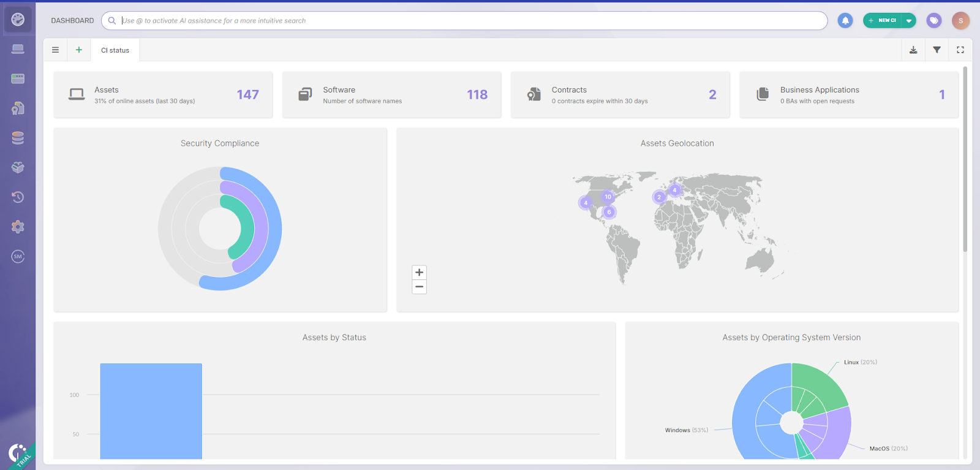
Task: Open the laptop assets icon in sidebar
Action: 18,49
